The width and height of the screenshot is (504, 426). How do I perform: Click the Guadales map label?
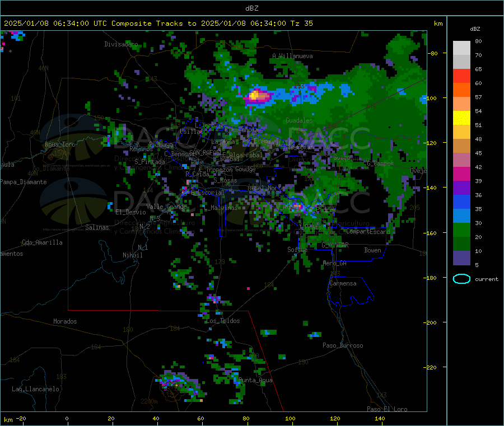click(x=299, y=120)
